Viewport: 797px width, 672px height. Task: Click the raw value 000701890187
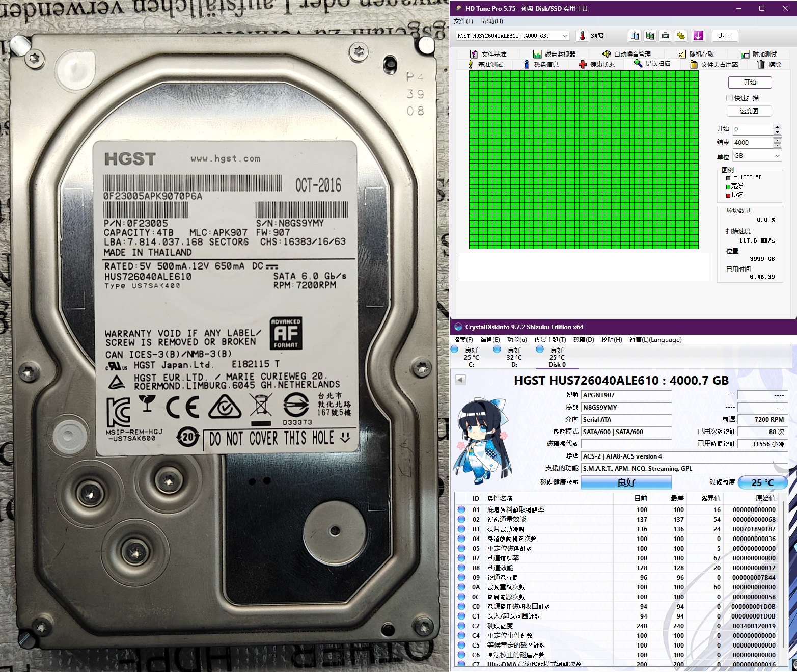[754, 529]
